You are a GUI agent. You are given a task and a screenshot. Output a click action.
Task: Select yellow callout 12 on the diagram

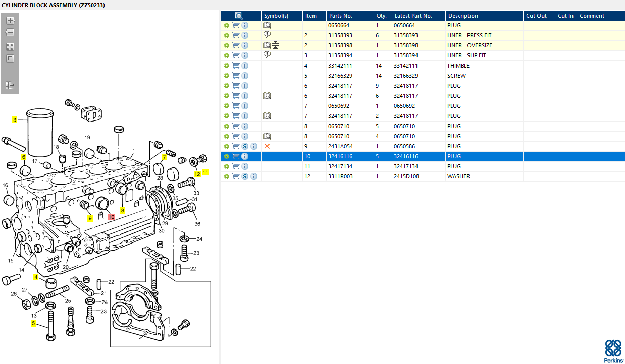tap(197, 174)
